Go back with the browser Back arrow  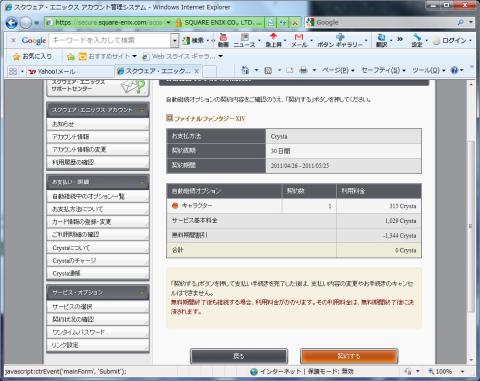[x=11, y=23]
